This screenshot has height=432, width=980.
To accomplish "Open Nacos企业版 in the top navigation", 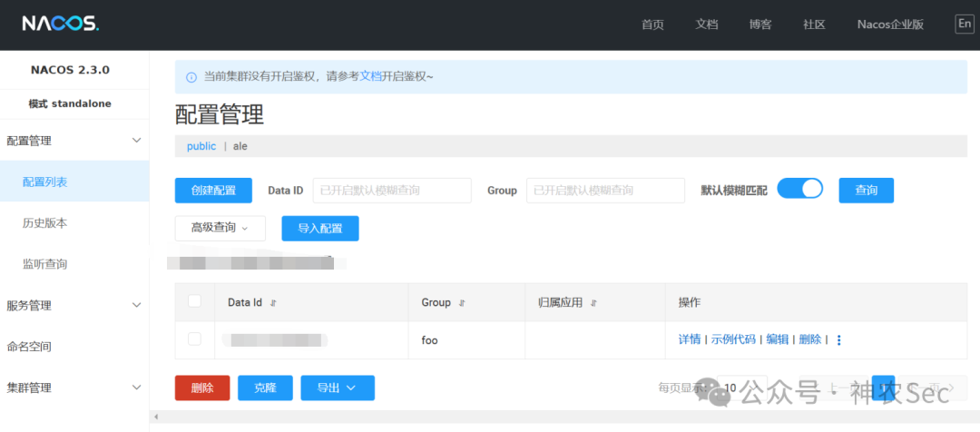I will coord(891,25).
